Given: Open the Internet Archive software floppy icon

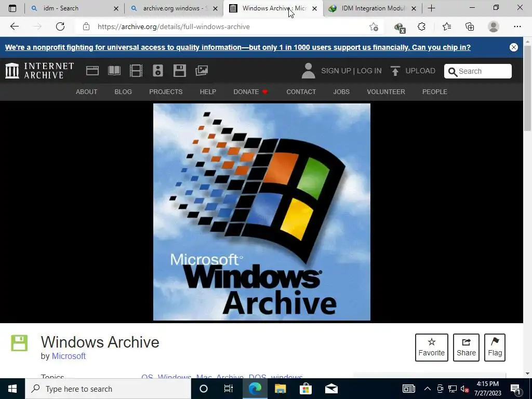Looking at the screenshot, I should [x=179, y=71].
